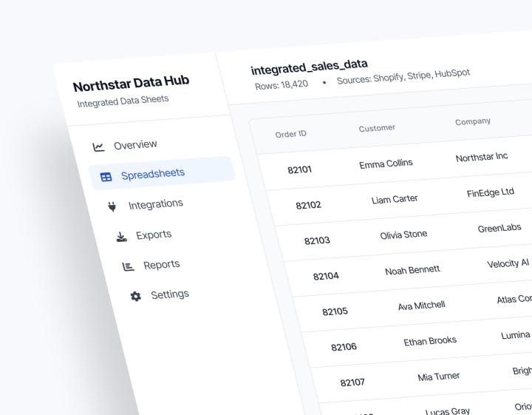The height and width of the screenshot is (415, 532).
Task: Click the Reports bar chart icon
Action: click(129, 266)
